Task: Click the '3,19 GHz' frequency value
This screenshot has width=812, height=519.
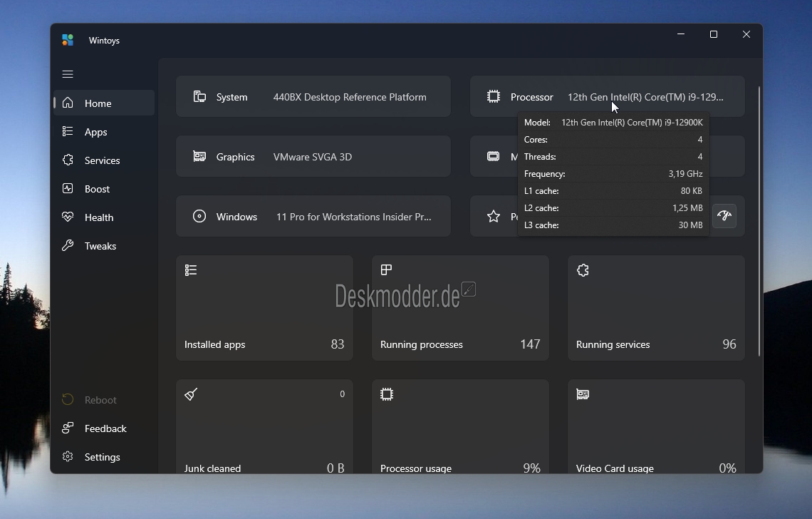Action: pyautogui.click(x=685, y=174)
